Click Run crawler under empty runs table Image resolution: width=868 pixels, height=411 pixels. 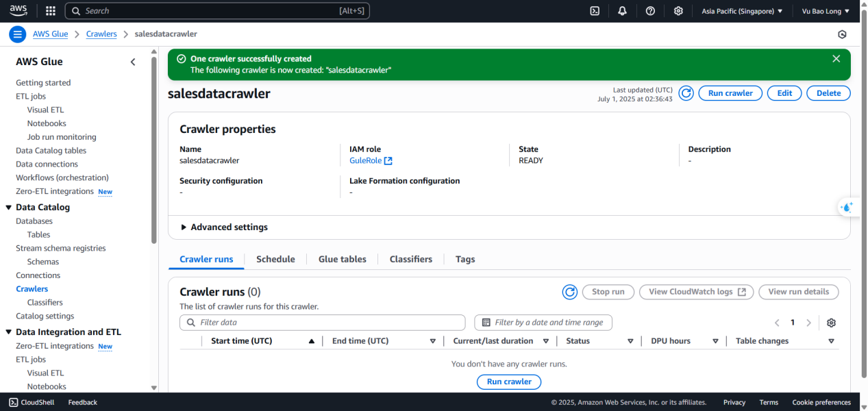(509, 382)
